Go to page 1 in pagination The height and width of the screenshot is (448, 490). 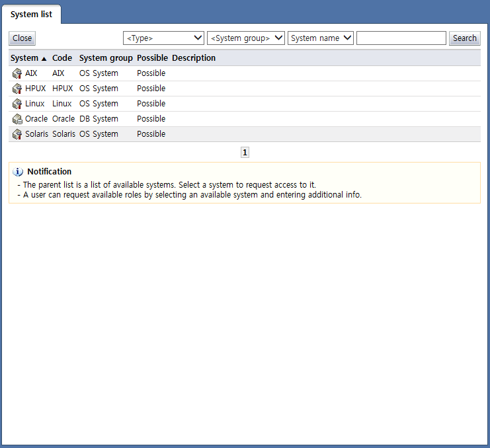pyautogui.click(x=245, y=153)
